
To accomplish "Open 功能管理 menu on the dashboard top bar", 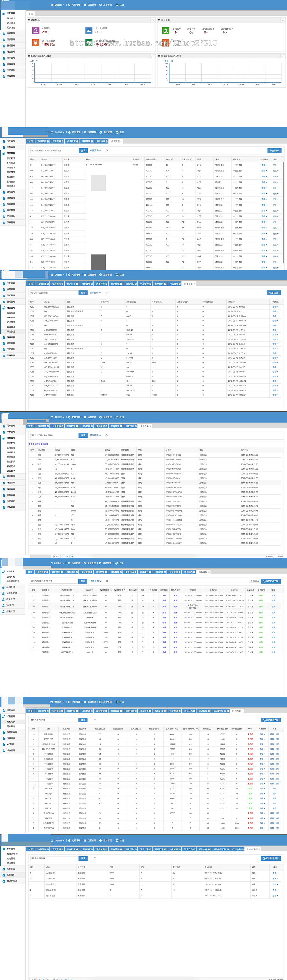I will tap(75, 5).
